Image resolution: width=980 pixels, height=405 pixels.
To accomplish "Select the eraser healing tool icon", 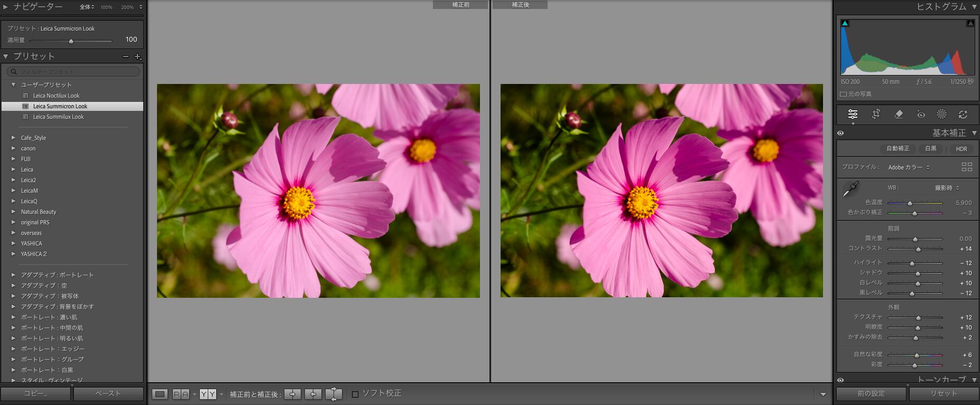I will (x=898, y=114).
